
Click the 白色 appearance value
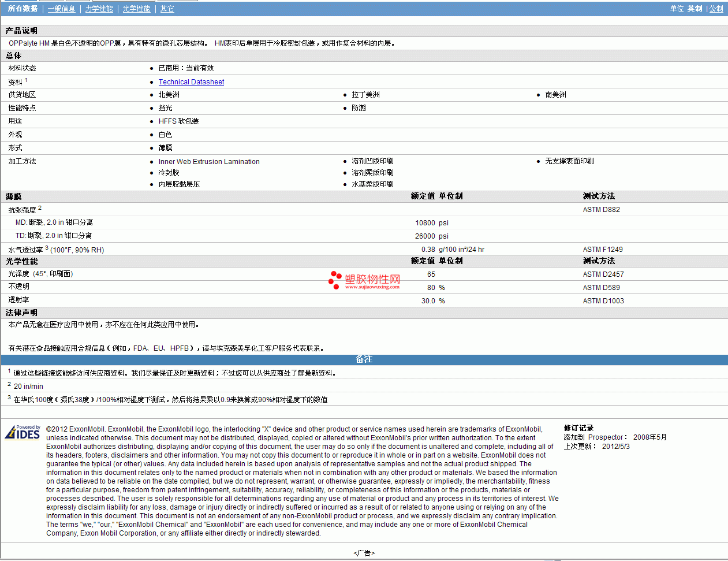(165, 135)
